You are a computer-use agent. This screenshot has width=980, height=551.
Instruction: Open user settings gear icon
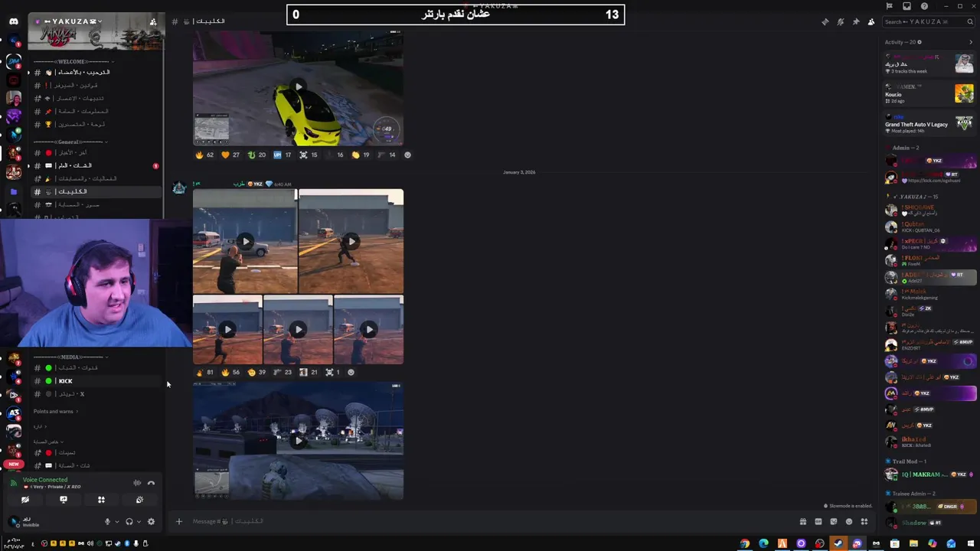151,522
